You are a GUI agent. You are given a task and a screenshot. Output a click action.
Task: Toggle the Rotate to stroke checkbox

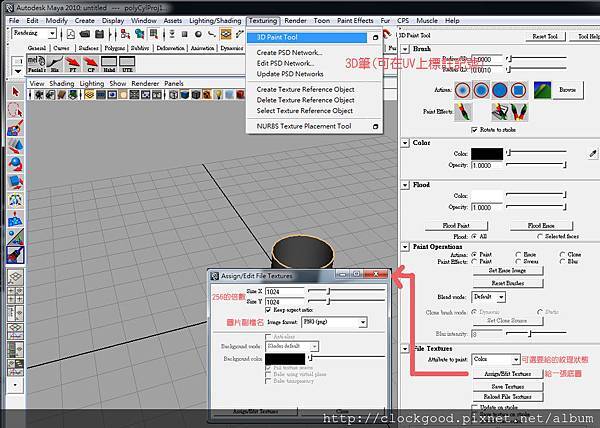click(x=474, y=130)
